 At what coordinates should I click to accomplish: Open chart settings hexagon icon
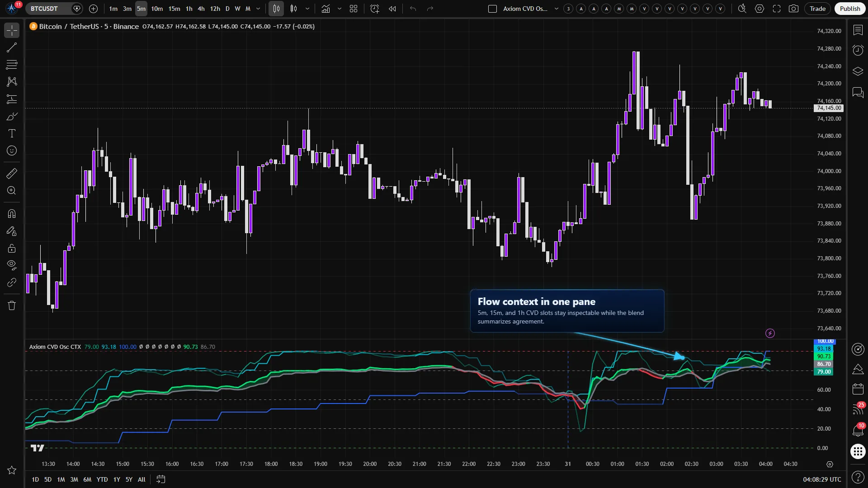coord(759,9)
